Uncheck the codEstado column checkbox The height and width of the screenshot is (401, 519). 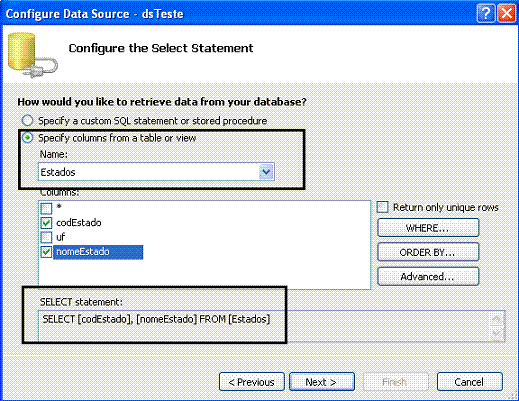click(46, 223)
